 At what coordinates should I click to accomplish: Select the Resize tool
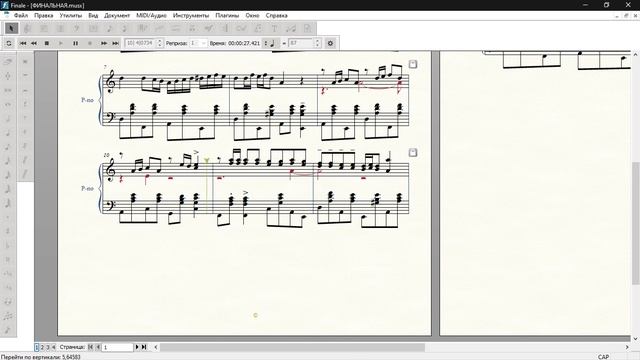[x=291, y=28]
